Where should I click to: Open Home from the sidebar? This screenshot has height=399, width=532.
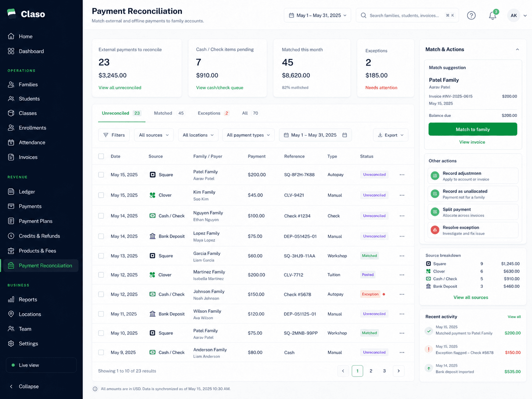[x=25, y=36]
